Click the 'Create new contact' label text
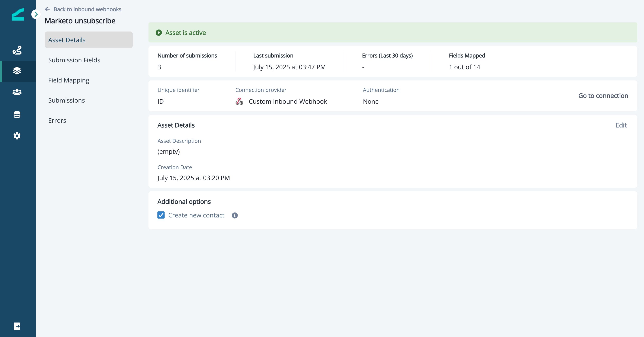Image resolution: width=644 pixels, height=337 pixels. [196, 215]
